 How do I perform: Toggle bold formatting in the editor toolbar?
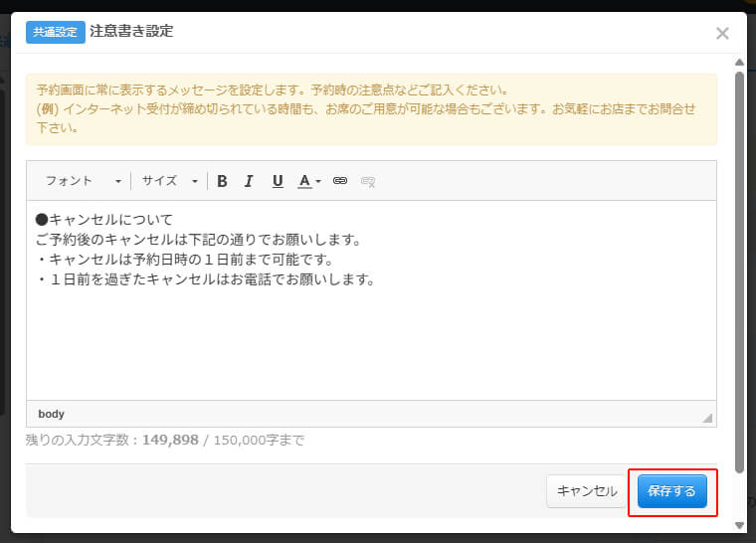tap(222, 181)
